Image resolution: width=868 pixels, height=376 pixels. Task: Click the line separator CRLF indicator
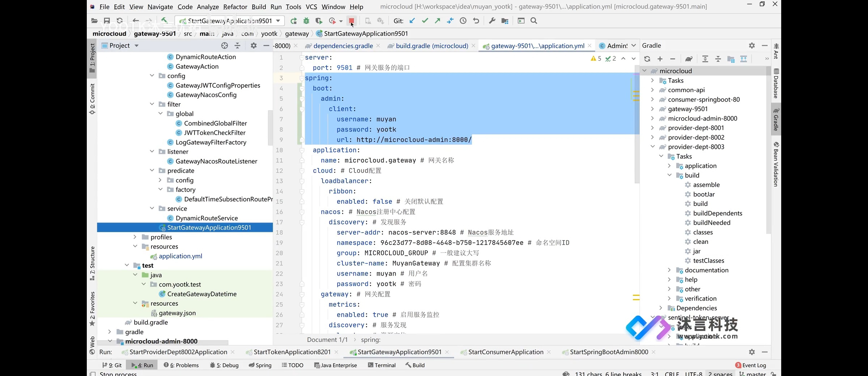click(x=672, y=373)
